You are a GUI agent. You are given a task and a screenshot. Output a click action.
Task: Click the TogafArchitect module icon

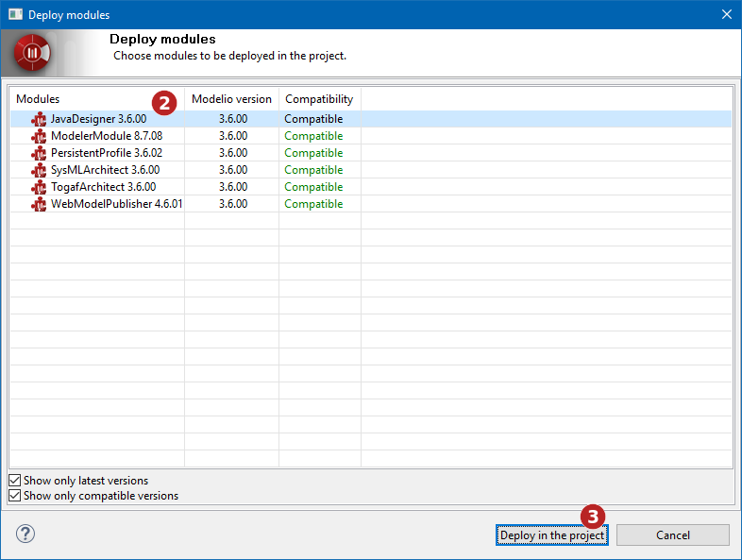pos(39,187)
